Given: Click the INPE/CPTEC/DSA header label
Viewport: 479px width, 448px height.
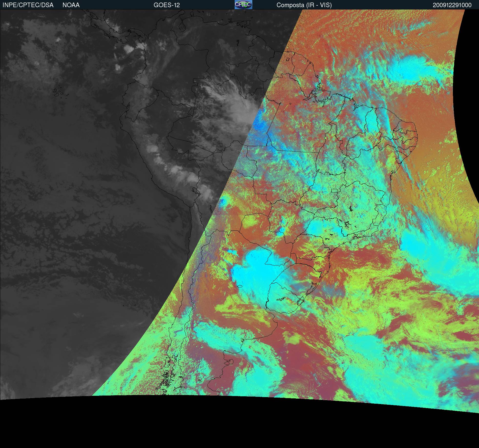Looking at the screenshot, I should point(28,5).
